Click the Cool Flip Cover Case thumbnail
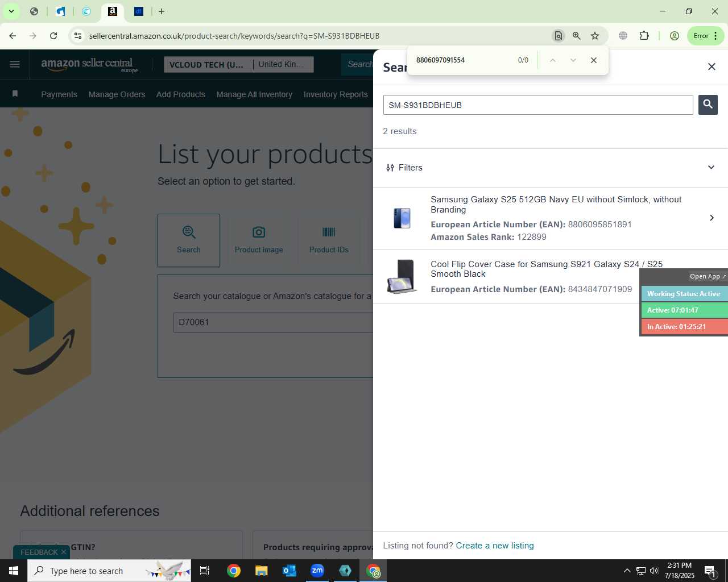 (x=402, y=277)
